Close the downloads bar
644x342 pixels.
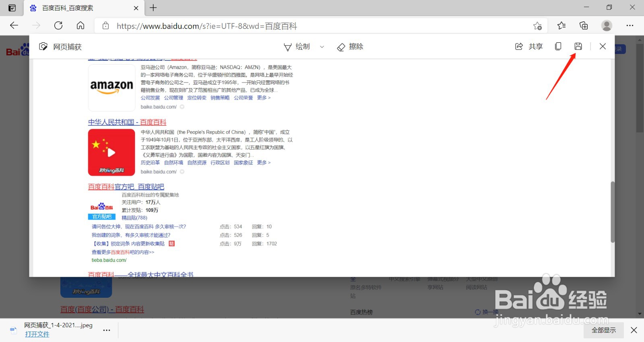coord(634,330)
